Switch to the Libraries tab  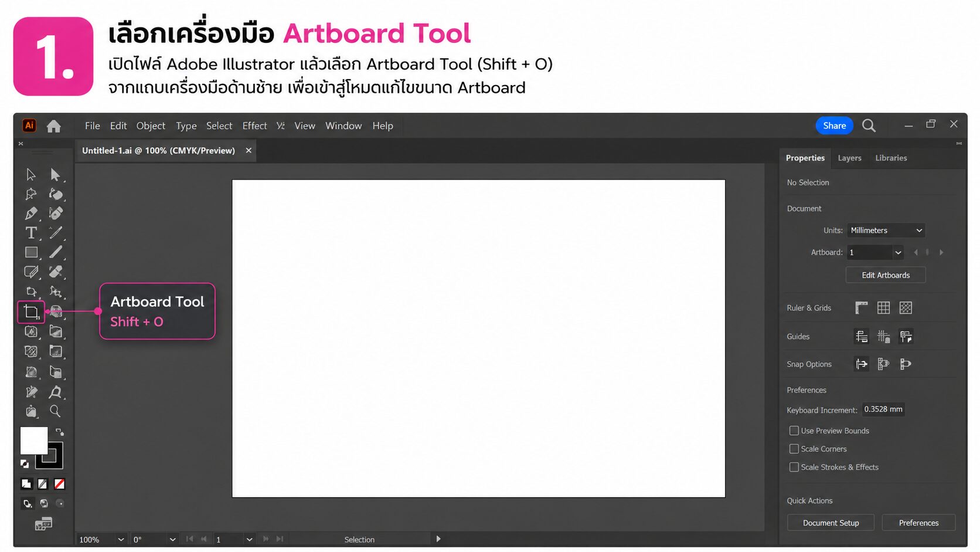click(891, 158)
